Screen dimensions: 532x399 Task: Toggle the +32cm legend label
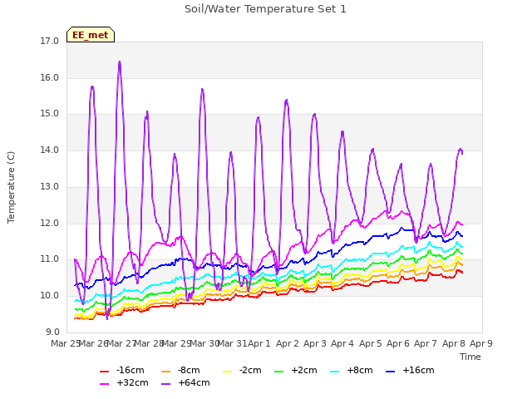click(132, 382)
